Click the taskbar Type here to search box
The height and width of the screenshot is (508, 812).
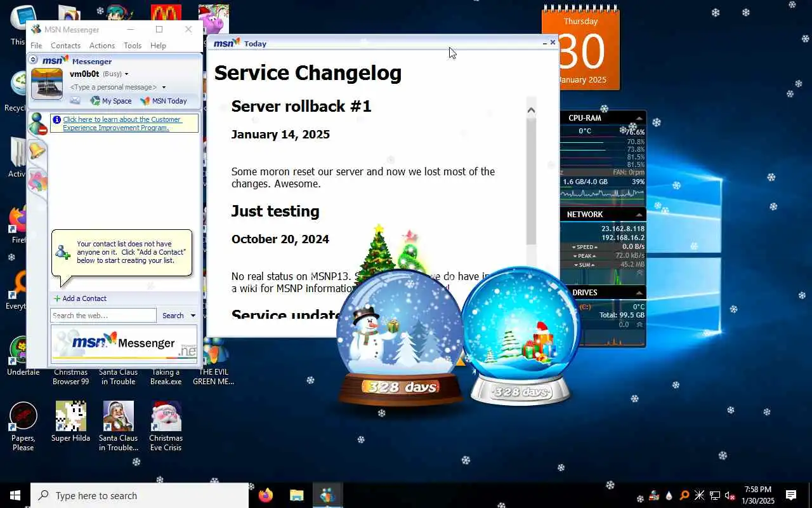[x=140, y=495]
